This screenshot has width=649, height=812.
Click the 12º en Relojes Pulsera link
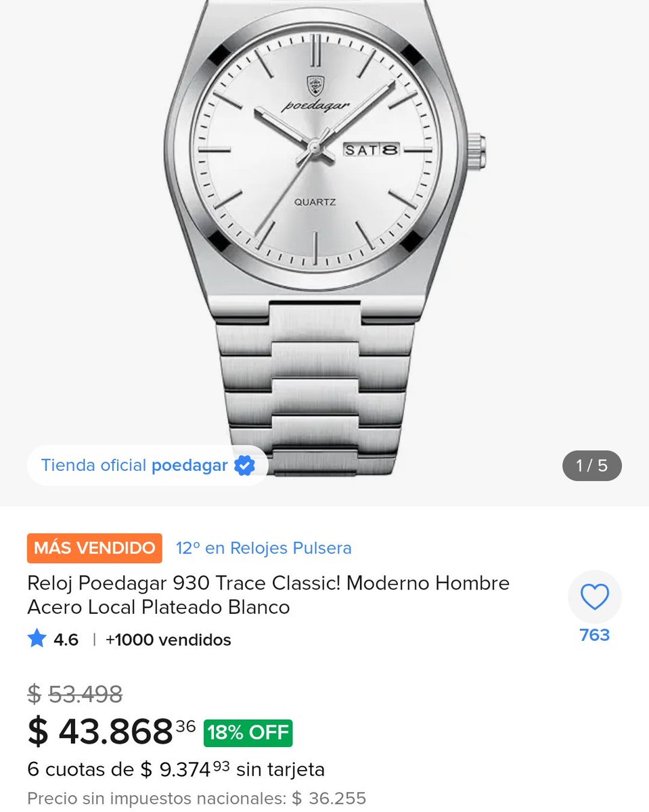pos(264,548)
